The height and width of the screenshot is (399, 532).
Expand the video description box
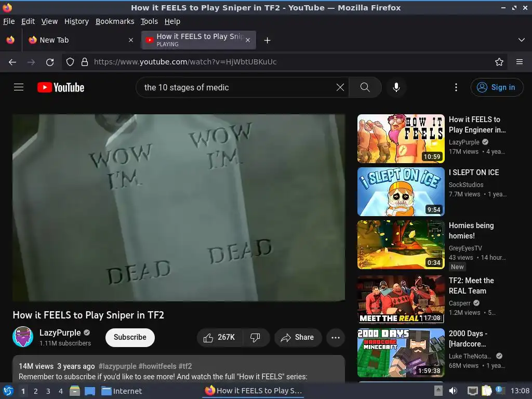pos(179,369)
